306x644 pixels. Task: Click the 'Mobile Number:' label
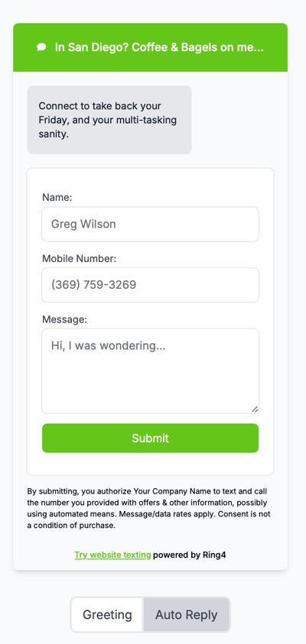tap(80, 259)
